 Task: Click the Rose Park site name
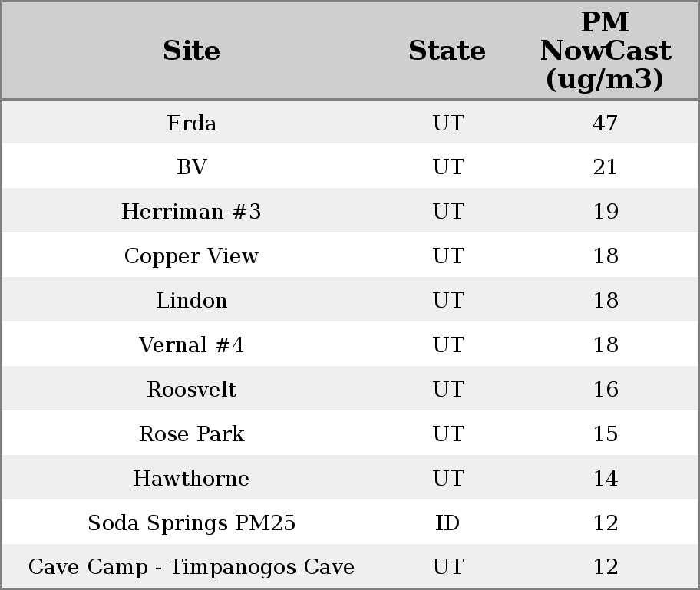pyautogui.click(x=191, y=434)
